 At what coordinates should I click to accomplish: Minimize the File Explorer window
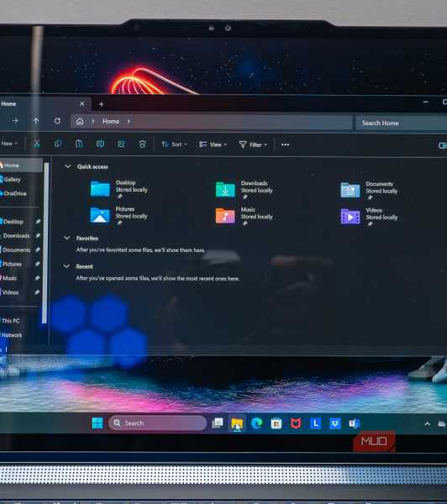(x=426, y=102)
